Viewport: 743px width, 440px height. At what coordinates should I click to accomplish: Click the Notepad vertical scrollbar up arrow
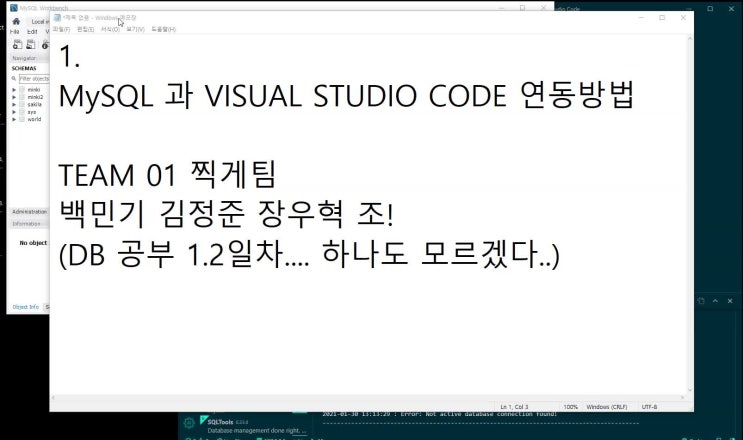(689, 39)
